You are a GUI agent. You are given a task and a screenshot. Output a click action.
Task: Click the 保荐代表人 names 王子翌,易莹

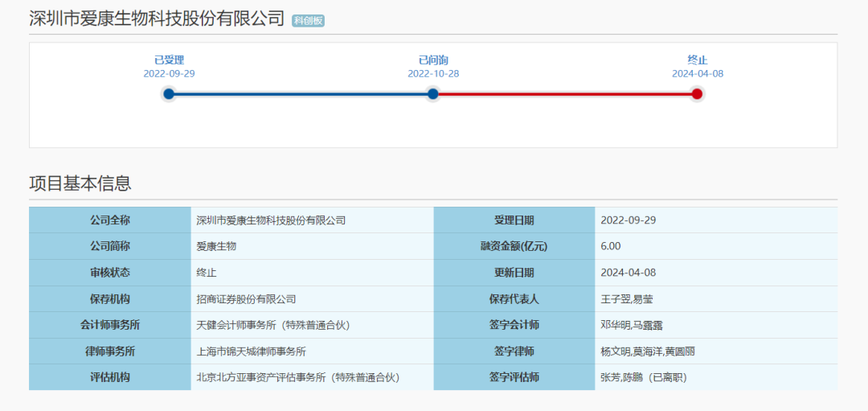coord(627,299)
